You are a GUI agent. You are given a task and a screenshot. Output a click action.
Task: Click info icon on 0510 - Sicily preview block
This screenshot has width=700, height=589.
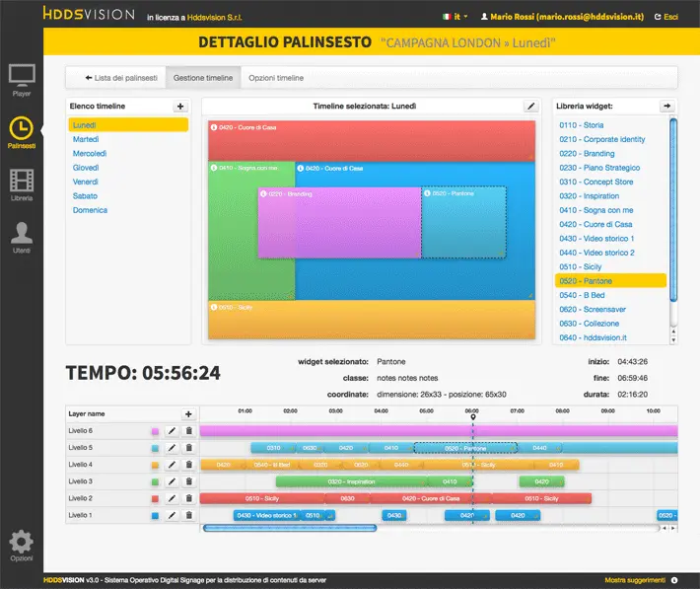click(214, 307)
